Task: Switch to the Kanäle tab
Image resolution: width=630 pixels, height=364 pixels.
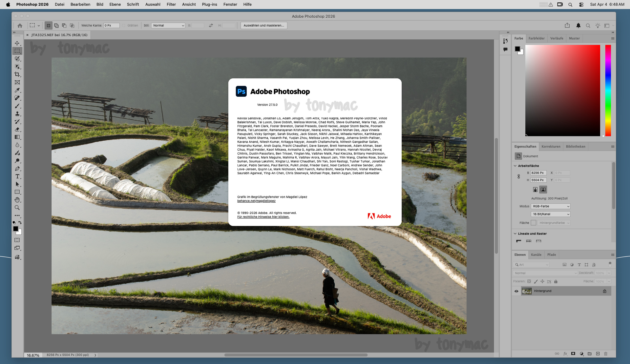Action: (x=536, y=255)
